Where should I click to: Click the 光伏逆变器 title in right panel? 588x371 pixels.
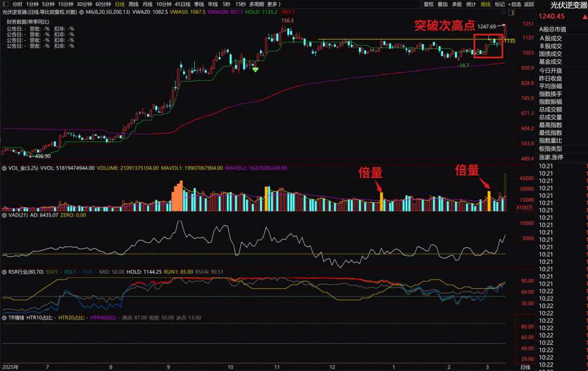(x=568, y=5)
